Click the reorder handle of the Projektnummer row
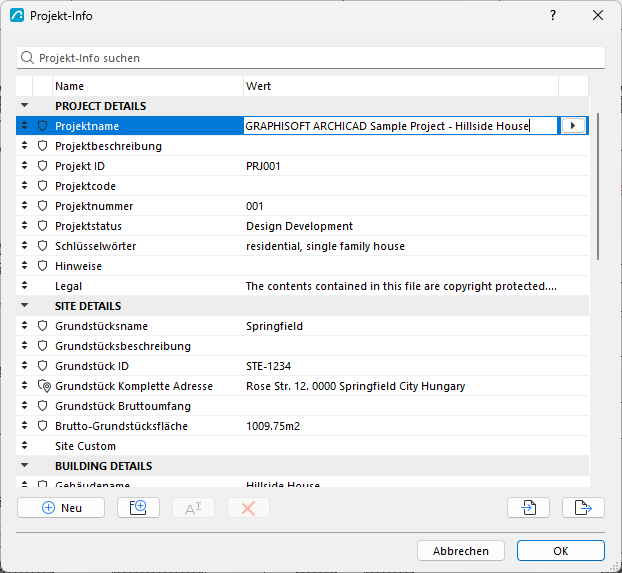Screen dimensions: 622x573 click(25, 205)
